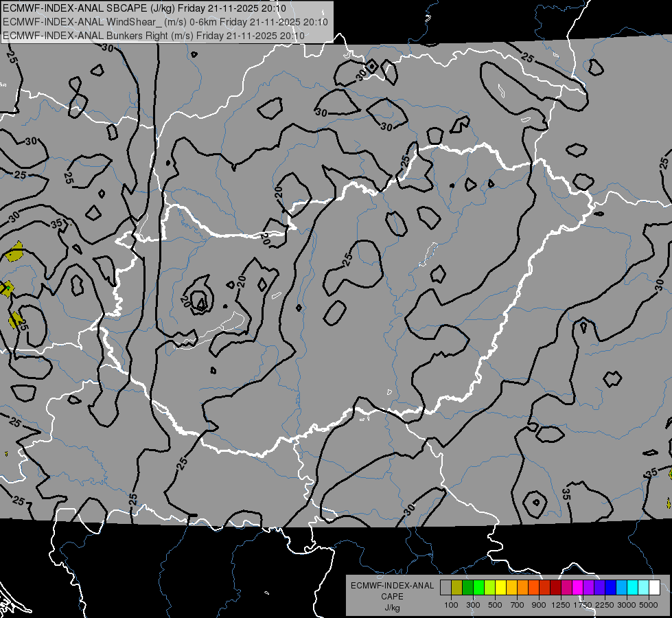Image resolution: width=672 pixels, height=618 pixels.
Task: Pick the violet swatch left of 2250
Action: [x=599, y=587]
